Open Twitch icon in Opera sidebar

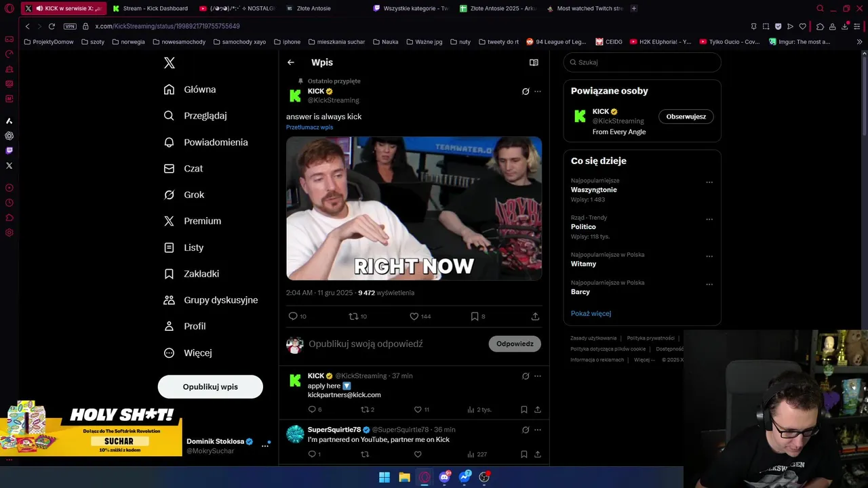tap(9, 150)
